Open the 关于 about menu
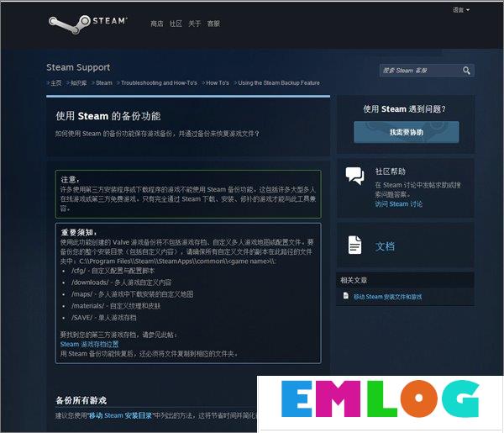 (195, 24)
